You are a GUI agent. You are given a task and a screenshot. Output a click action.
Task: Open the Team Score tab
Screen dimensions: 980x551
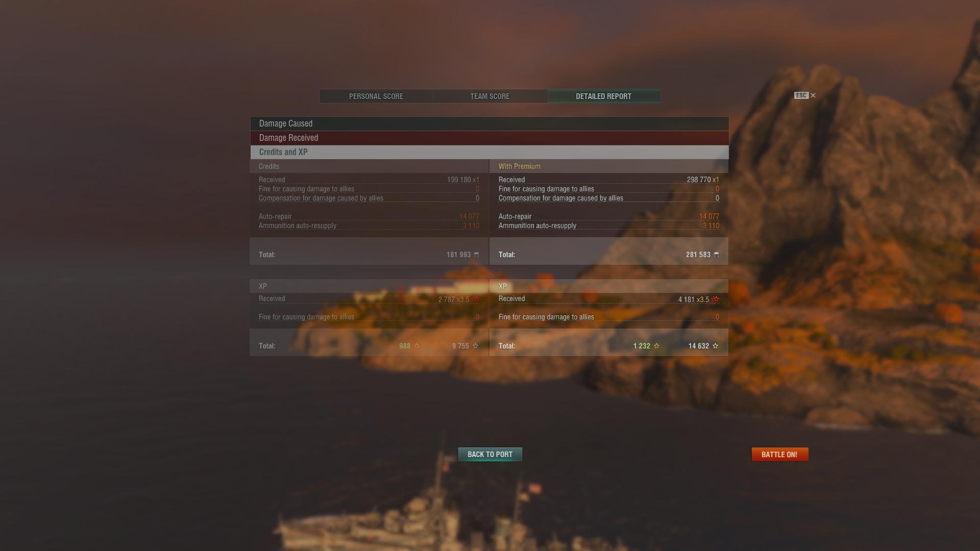(490, 96)
